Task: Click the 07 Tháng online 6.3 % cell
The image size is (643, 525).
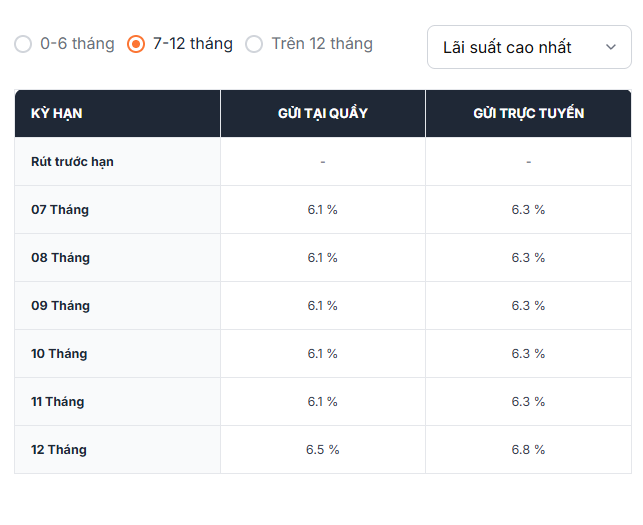Action: click(528, 210)
